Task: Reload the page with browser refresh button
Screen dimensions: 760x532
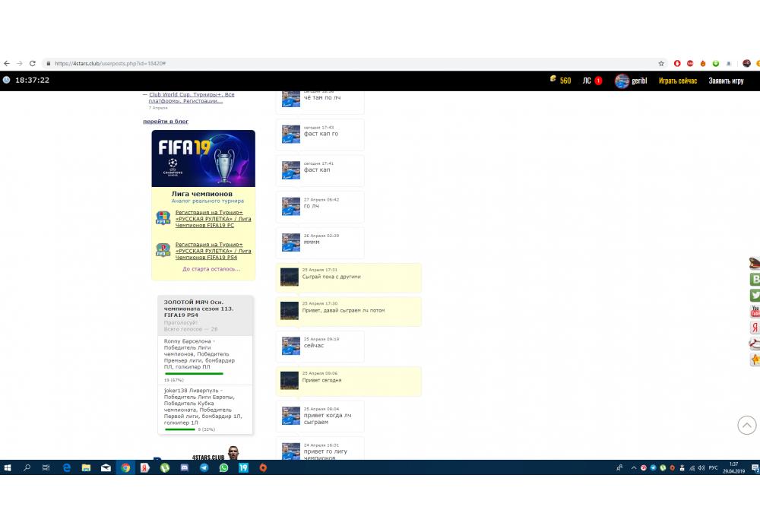Action: click(32, 64)
